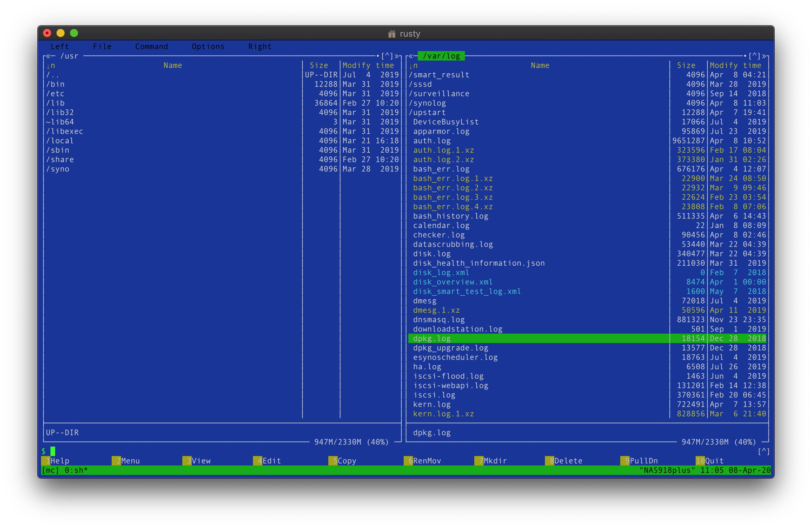812x528 pixels.
Task: Select the /local directory
Action: (x=222, y=141)
